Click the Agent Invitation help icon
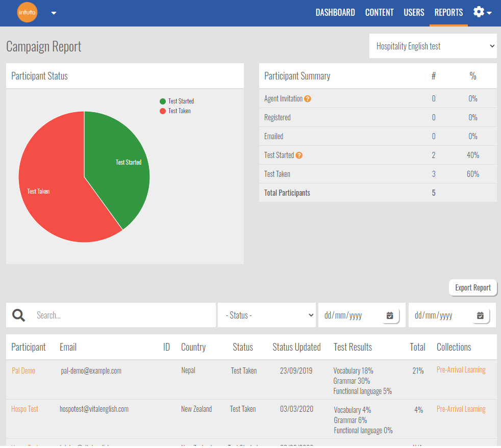Image resolution: width=501 pixels, height=448 pixels. [308, 99]
